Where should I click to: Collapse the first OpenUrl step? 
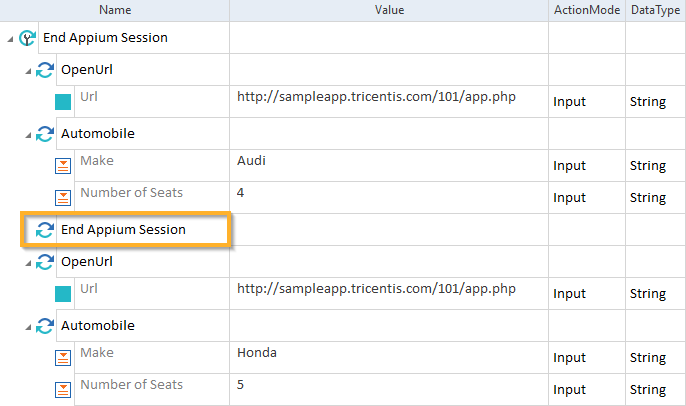(28, 70)
